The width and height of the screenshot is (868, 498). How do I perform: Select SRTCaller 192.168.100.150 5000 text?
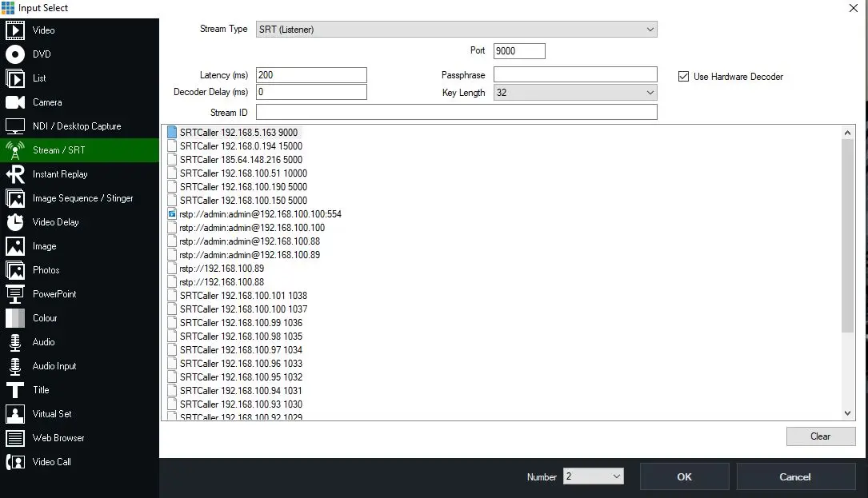[243, 201]
